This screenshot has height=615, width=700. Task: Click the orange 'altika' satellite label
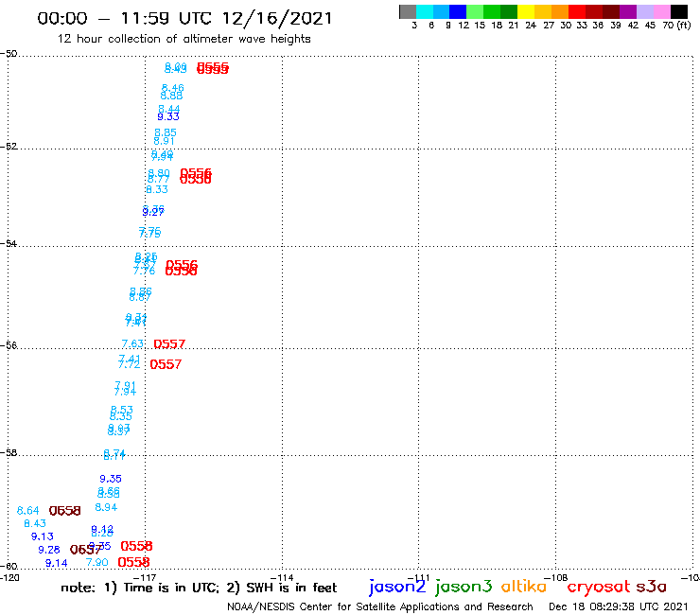tap(524, 586)
